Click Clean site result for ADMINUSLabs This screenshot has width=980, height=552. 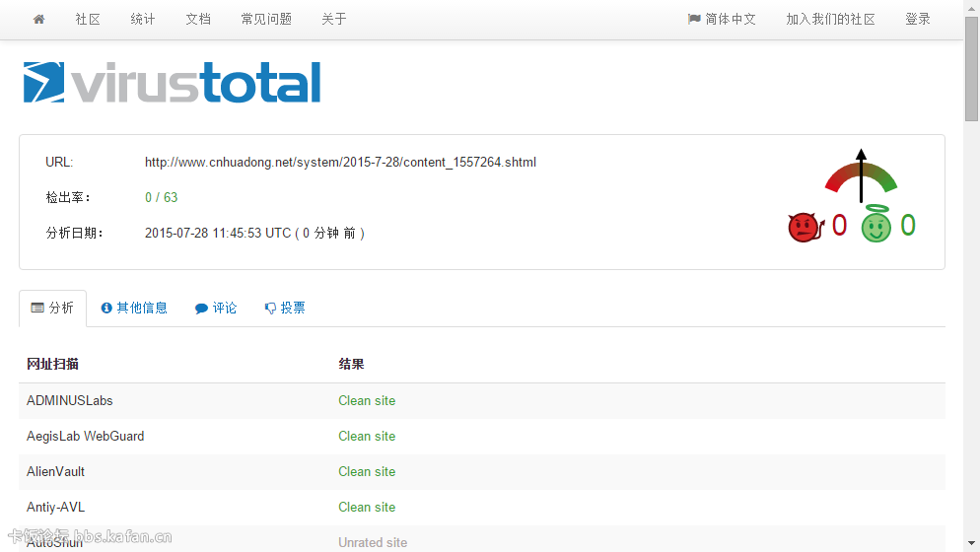click(367, 401)
